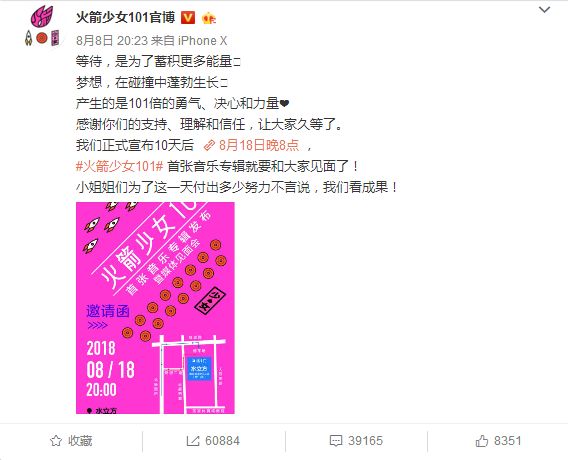Click the orange V verification badge
This screenshot has height=460, width=568.
click(188, 17)
